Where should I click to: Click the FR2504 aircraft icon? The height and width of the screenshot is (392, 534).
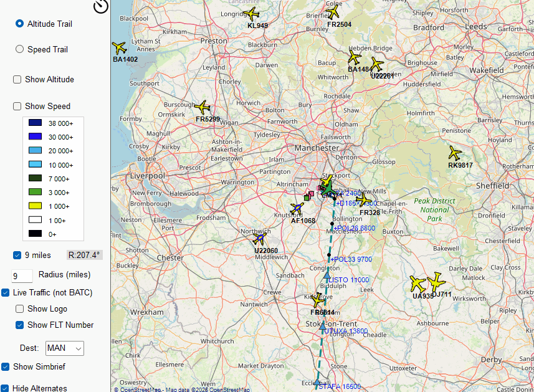[333, 12]
